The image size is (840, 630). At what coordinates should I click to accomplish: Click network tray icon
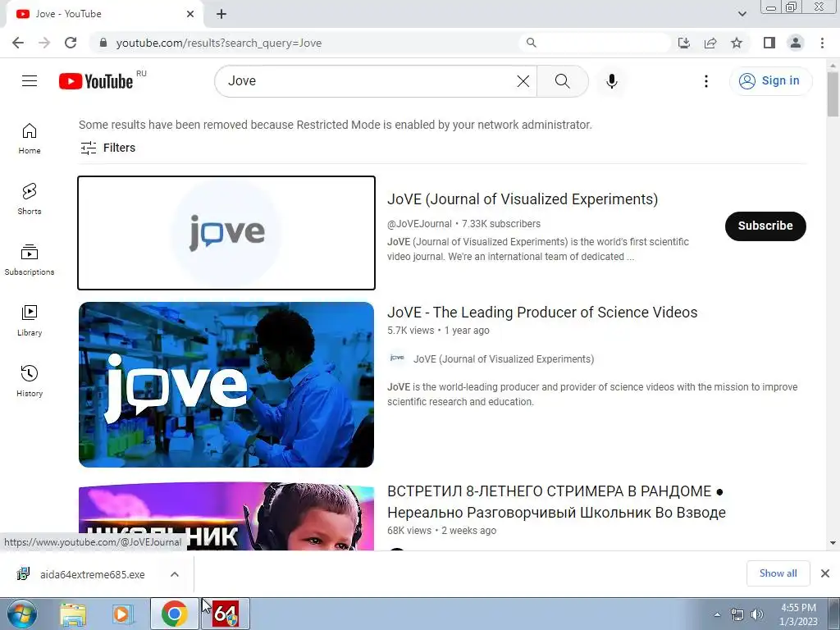737,614
